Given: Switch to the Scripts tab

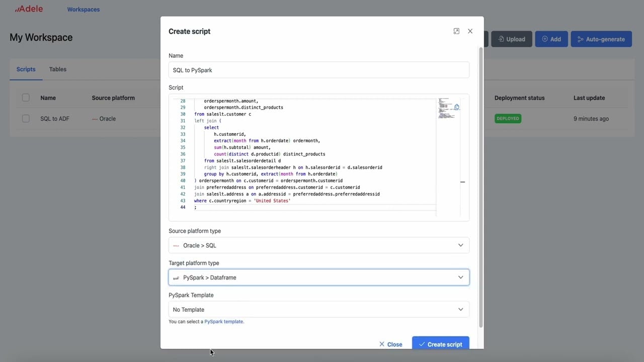Looking at the screenshot, I should click(26, 69).
